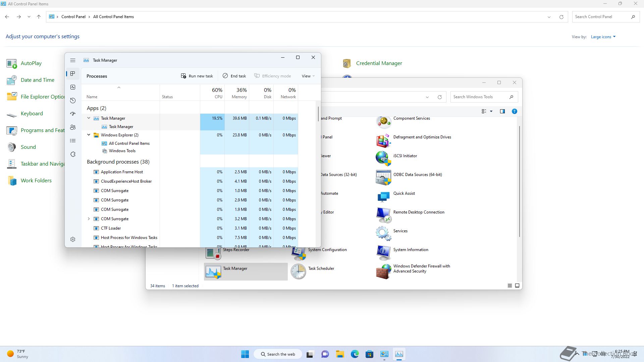Open View by Large icons dropdown
This screenshot has width=644, height=362.
coord(603,37)
